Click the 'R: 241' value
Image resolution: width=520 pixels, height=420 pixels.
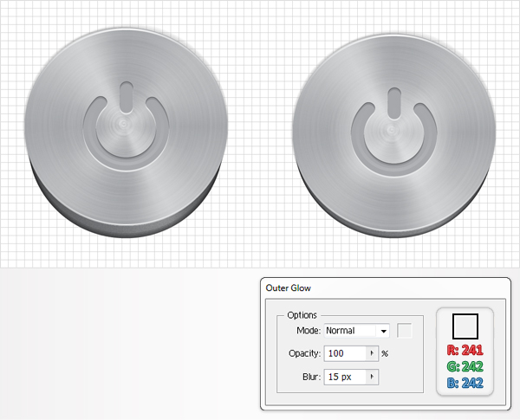[465, 350]
